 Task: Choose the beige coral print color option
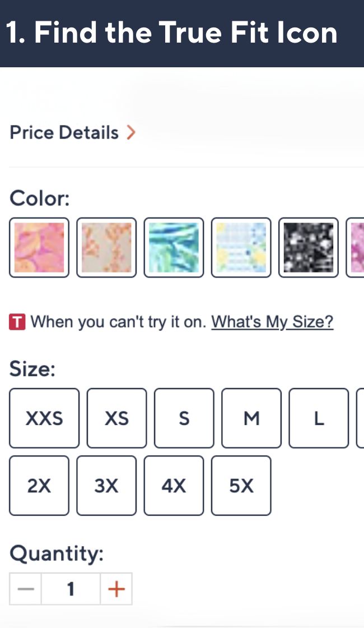(x=106, y=247)
